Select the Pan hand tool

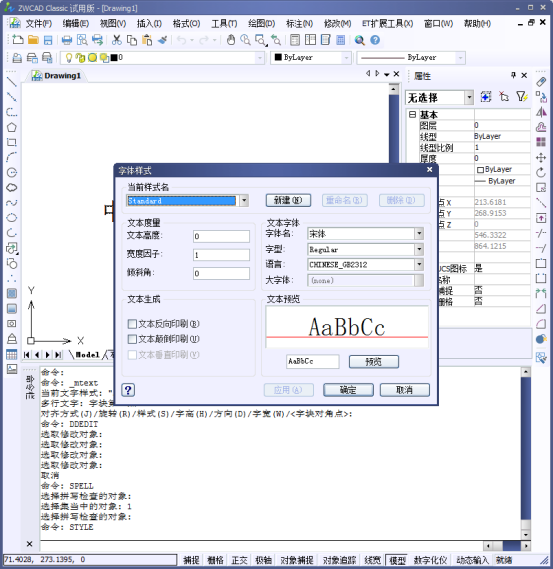231,40
